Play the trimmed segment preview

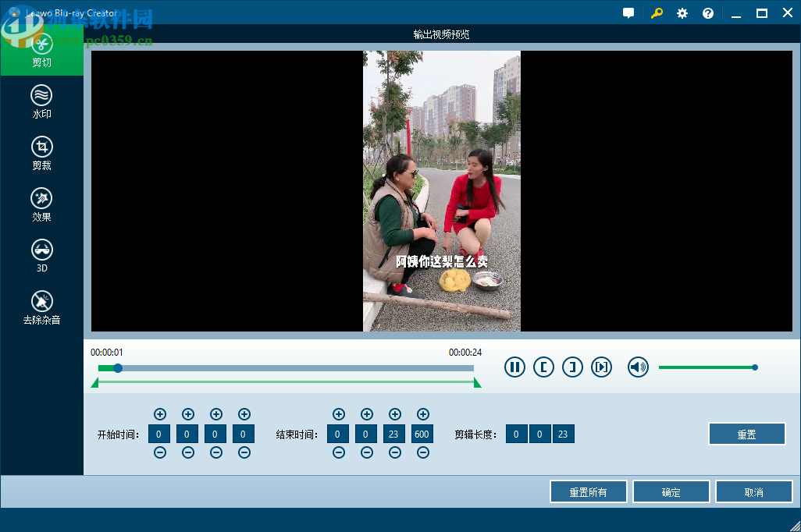(601, 367)
